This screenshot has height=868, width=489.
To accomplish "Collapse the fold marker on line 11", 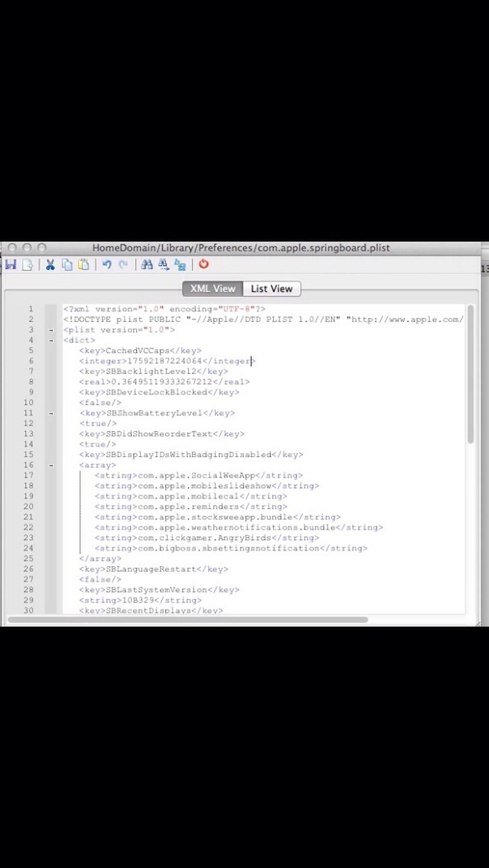I will click(51, 413).
